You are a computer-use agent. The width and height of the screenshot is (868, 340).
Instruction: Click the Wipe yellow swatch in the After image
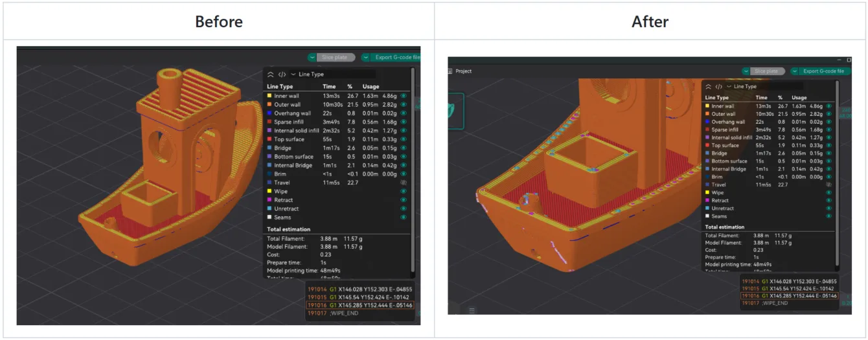click(x=707, y=192)
